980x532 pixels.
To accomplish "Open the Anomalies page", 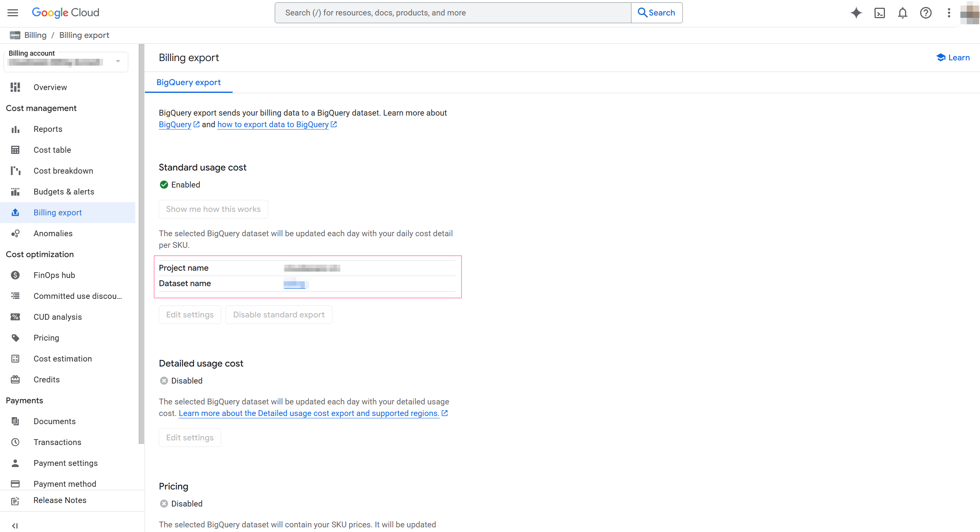I will pos(53,233).
